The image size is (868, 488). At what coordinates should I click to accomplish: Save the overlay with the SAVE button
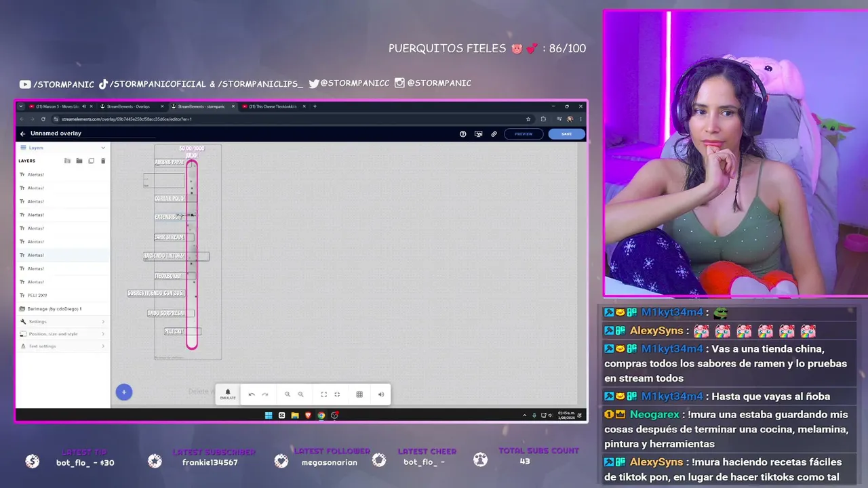coord(566,134)
